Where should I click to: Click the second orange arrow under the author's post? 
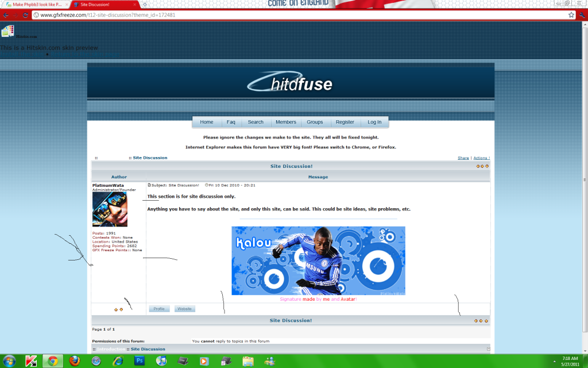121,309
